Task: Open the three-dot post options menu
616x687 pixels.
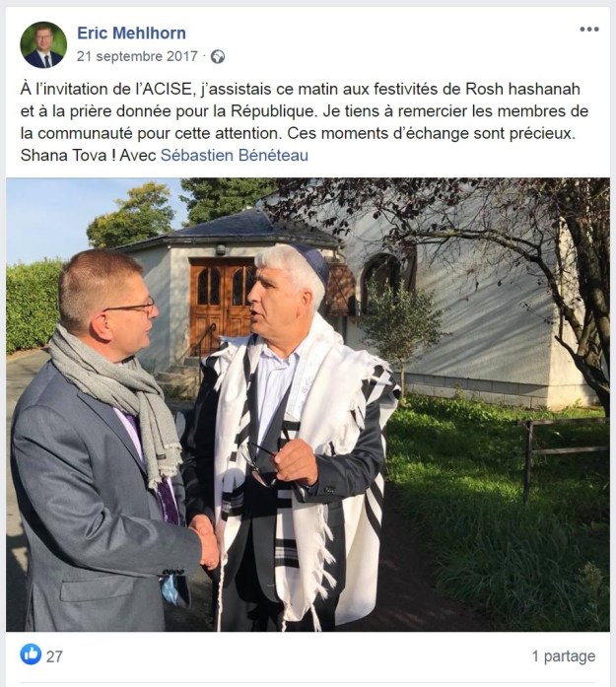Action: click(x=588, y=30)
